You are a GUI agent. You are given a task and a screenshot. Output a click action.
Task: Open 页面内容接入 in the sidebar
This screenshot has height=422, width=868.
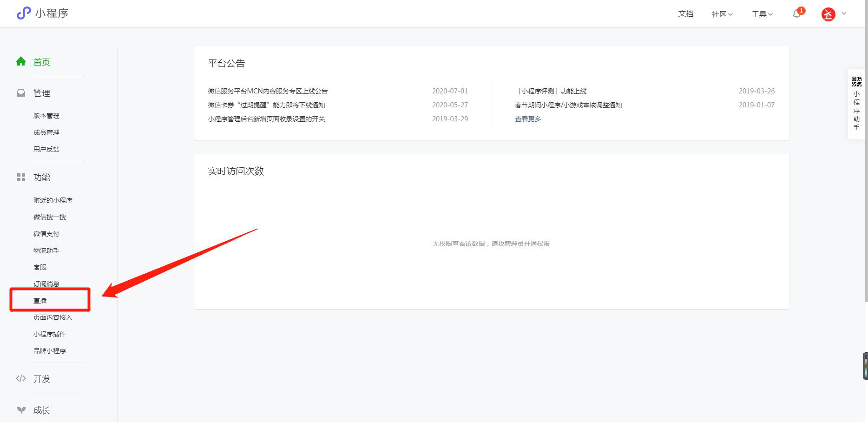[53, 317]
